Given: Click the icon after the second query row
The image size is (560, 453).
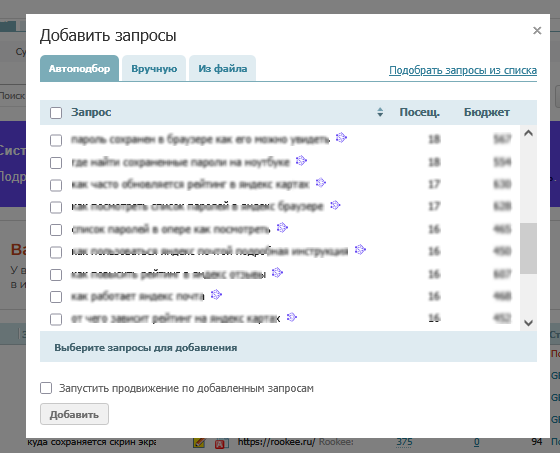Looking at the screenshot, I should point(301,160).
